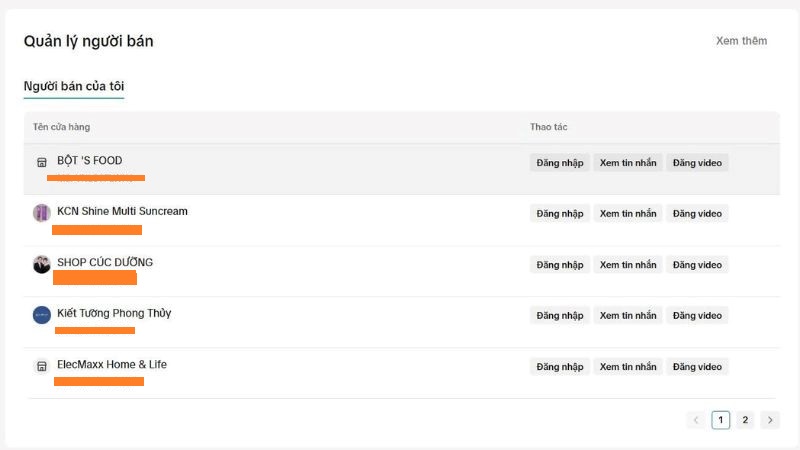View messages for Kiết Tường Phong Thủy
Viewport: 800px width, 450px height.
628,316
